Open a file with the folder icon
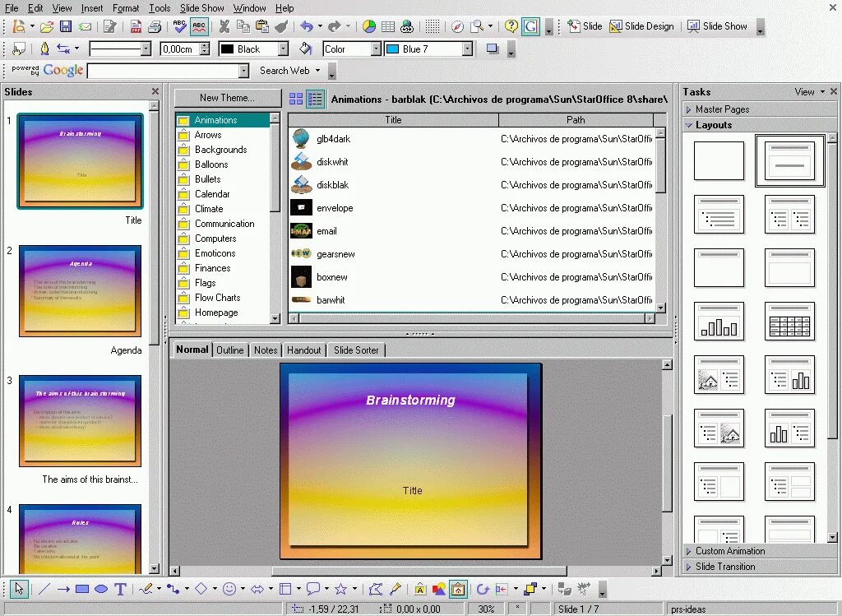The image size is (842, 616). (47, 26)
